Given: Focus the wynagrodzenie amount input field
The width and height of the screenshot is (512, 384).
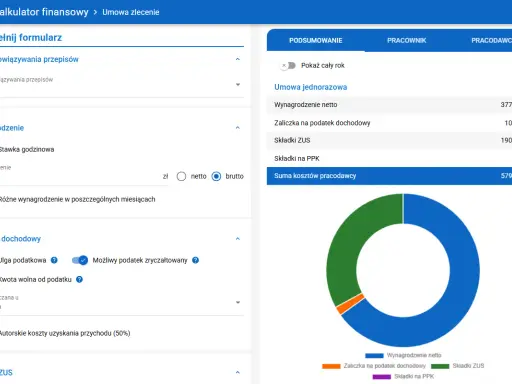Looking at the screenshot, I should [80, 176].
